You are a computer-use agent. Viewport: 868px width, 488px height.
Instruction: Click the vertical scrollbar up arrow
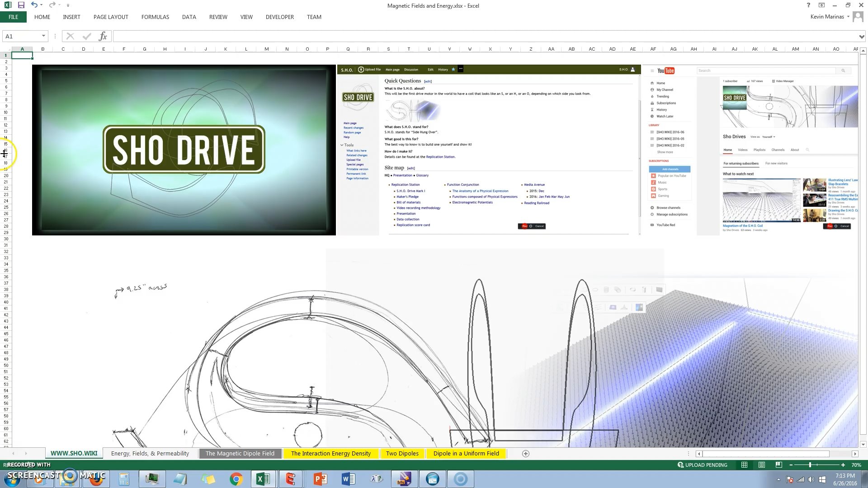click(x=863, y=50)
